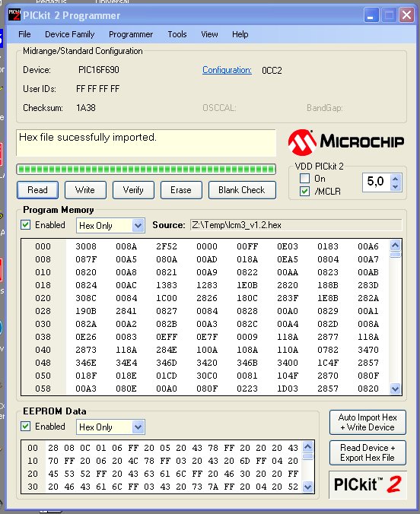Screen dimensions: 420x514
Task: Click Auto Import Hex + Write Device
Action: point(367,422)
